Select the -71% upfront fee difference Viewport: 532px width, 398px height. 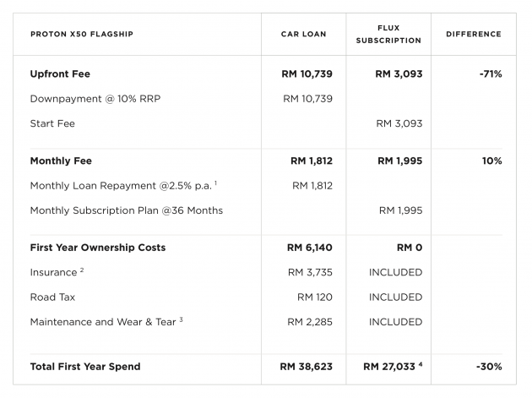[x=491, y=74]
